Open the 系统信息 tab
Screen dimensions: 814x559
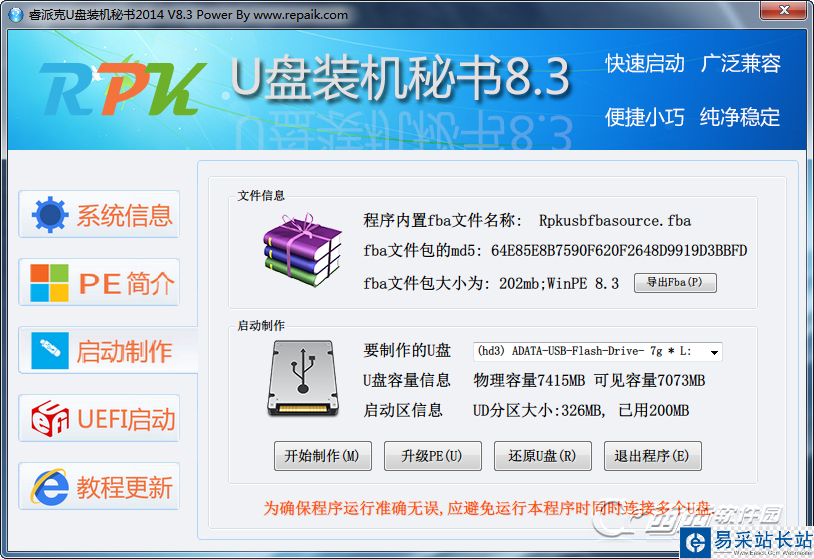(x=99, y=214)
